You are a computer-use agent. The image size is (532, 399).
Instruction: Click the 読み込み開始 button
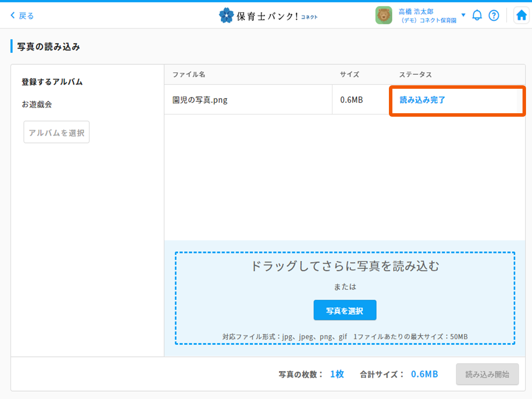tap(487, 374)
